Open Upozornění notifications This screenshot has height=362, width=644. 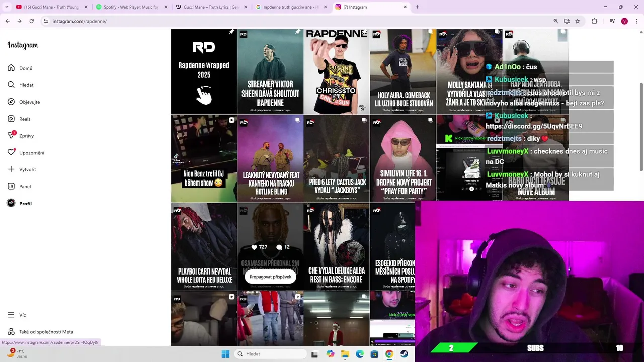pyautogui.click(x=26, y=152)
